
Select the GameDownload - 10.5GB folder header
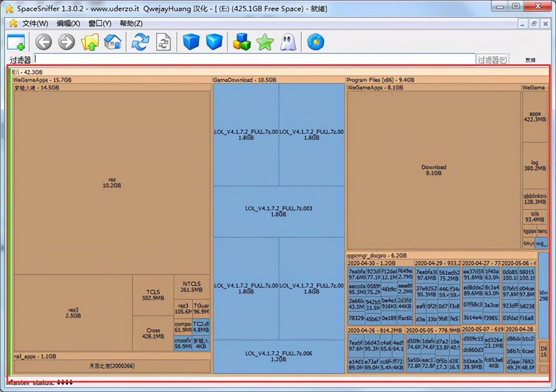click(278, 80)
